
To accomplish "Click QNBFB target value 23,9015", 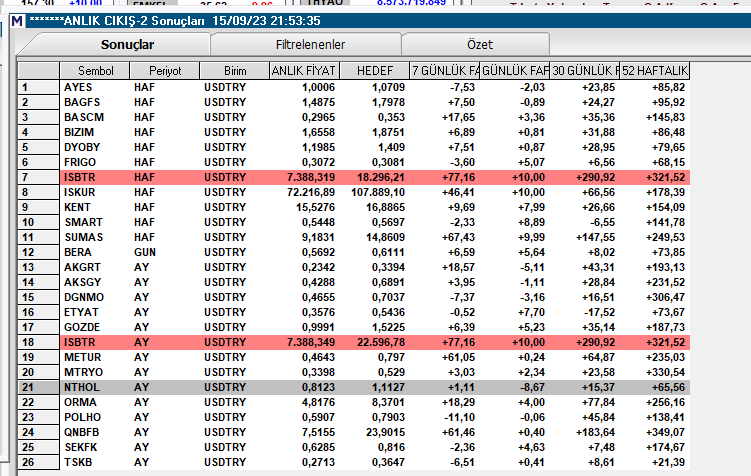I will coord(386,432).
